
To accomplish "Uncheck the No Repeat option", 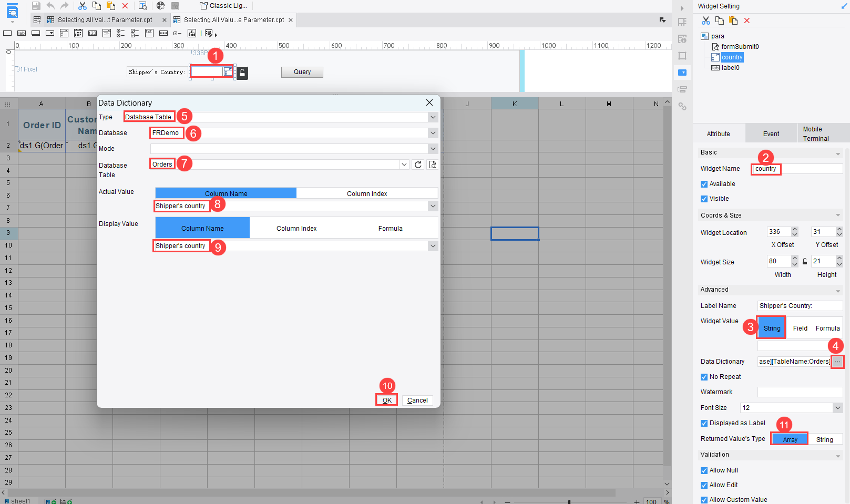I will (704, 377).
